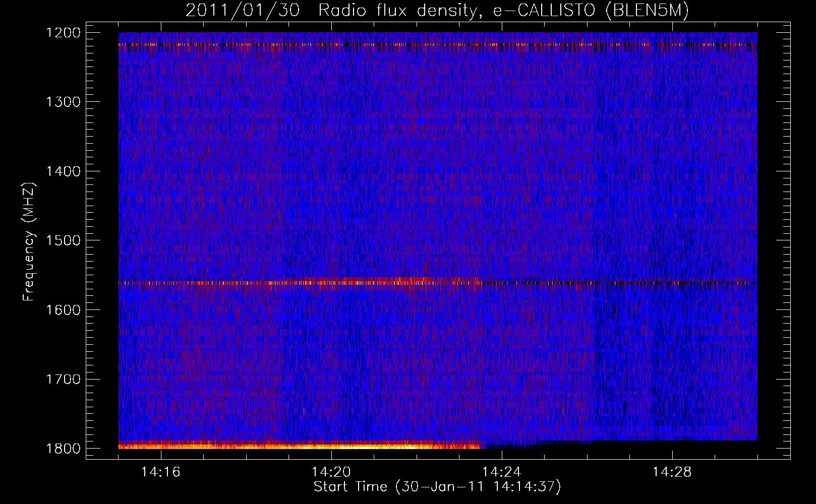
Task: Click the 1400 frequency tick label
Action: (x=63, y=171)
